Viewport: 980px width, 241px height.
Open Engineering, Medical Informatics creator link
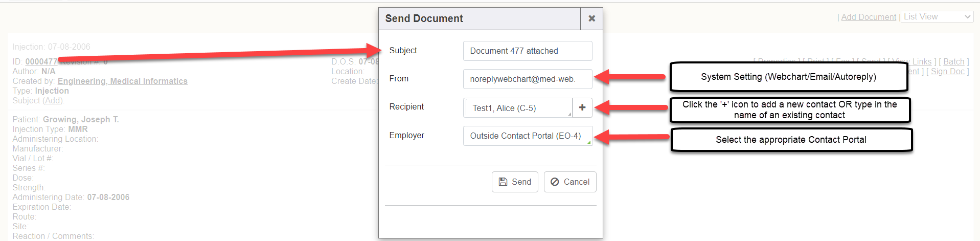tap(122, 81)
